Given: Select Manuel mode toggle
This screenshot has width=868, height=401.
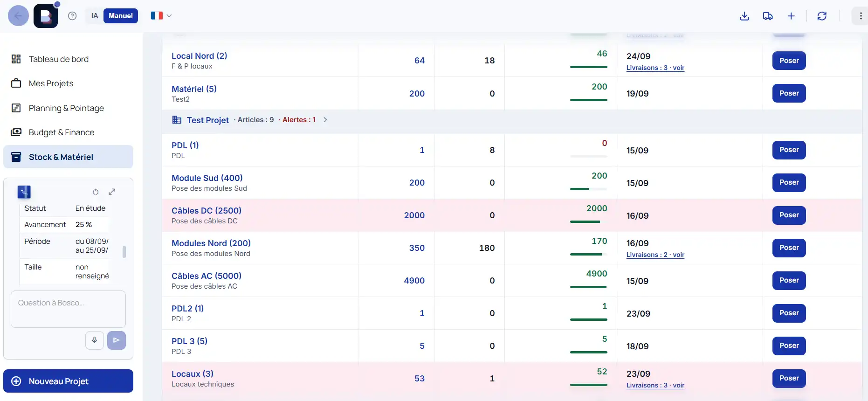Looking at the screenshot, I should (121, 16).
